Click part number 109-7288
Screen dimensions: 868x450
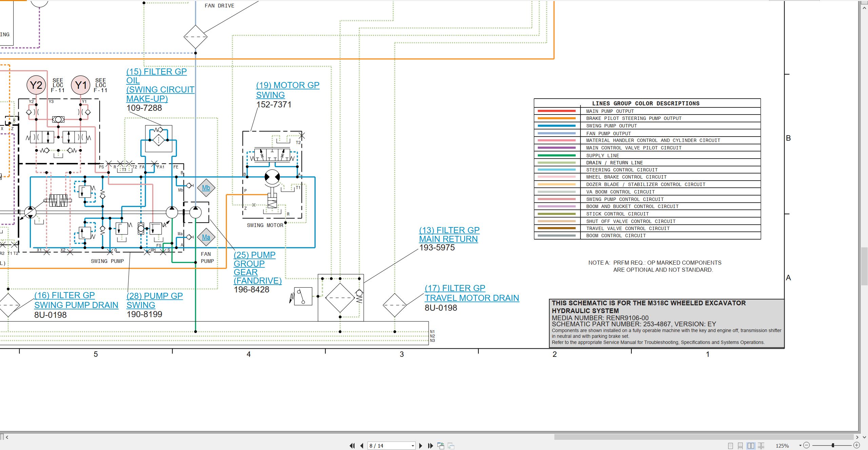point(144,108)
